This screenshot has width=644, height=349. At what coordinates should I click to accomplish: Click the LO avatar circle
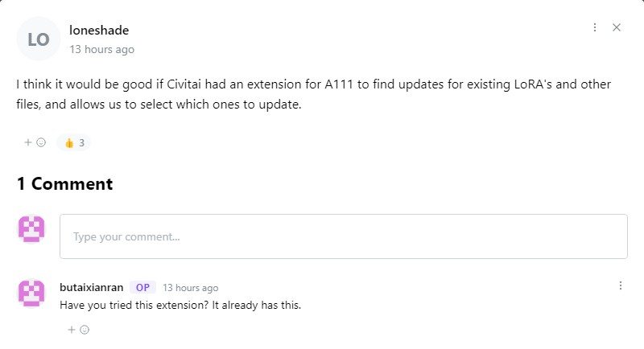(38, 39)
